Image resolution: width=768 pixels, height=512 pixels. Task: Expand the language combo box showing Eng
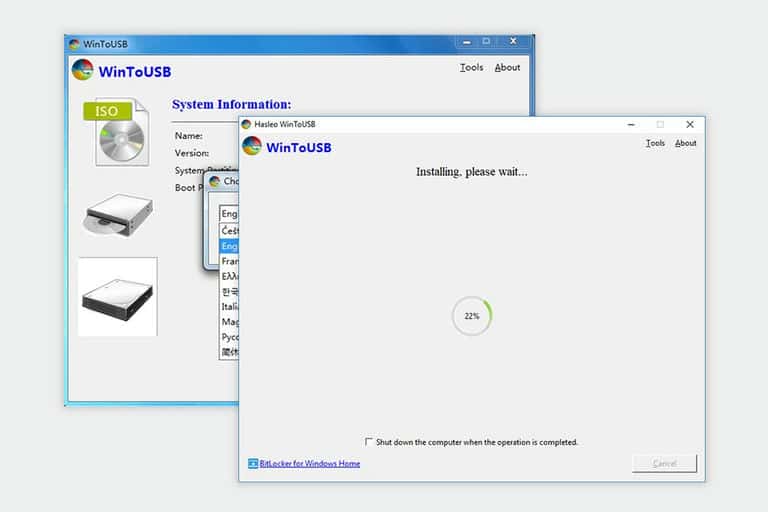[229, 214]
